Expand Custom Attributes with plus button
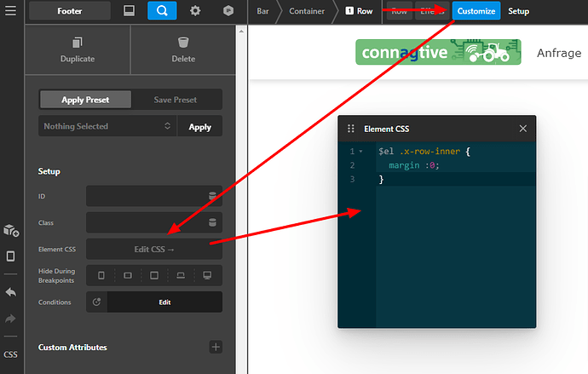588x374 pixels. pyautogui.click(x=216, y=347)
